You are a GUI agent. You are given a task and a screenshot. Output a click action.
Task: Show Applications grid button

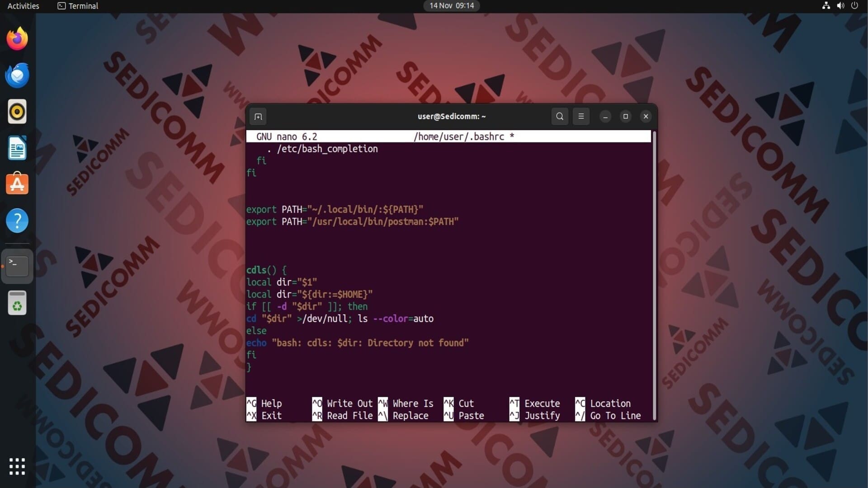17,466
